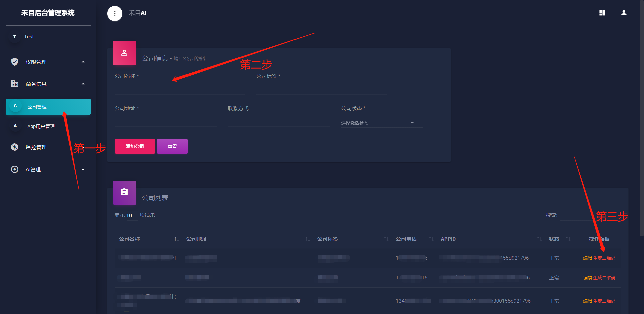Open 监控管理 in the sidebar
The height and width of the screenshot is (314, 644).
[48, 147]
